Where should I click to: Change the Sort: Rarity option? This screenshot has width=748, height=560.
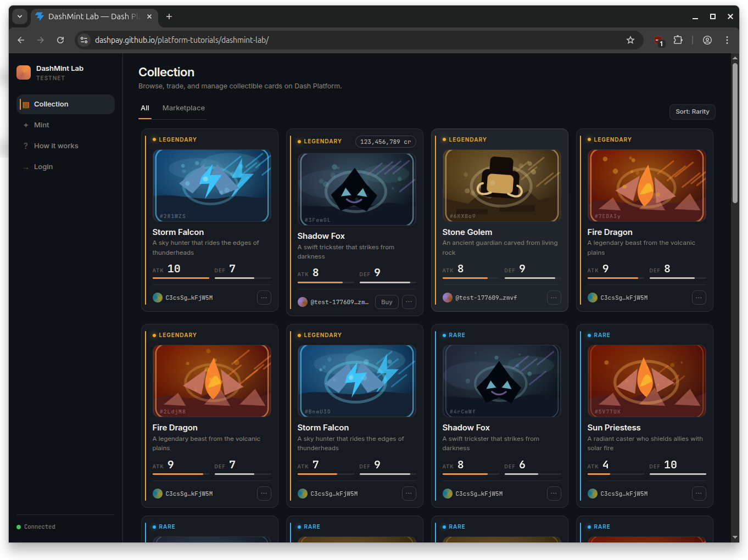coord(693,111)
